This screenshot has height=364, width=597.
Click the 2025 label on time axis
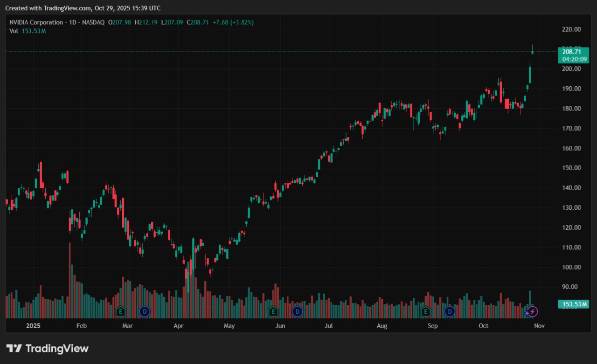point(34,326)
